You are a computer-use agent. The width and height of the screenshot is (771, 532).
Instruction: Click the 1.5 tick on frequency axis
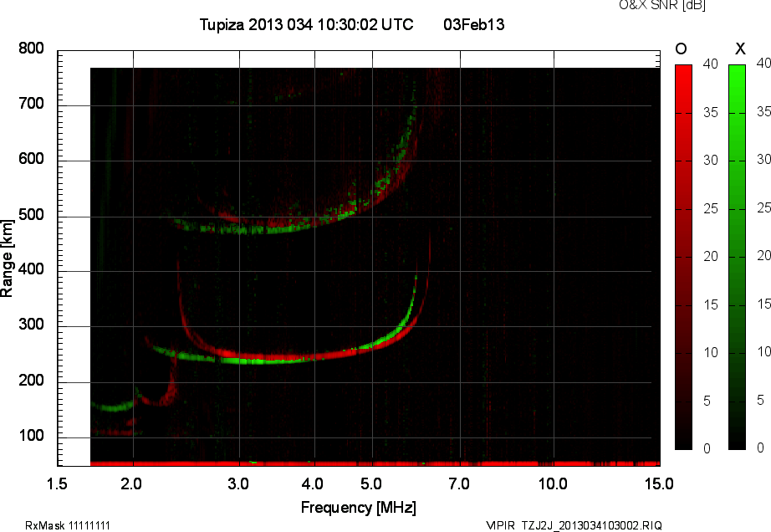coord(58,484)
